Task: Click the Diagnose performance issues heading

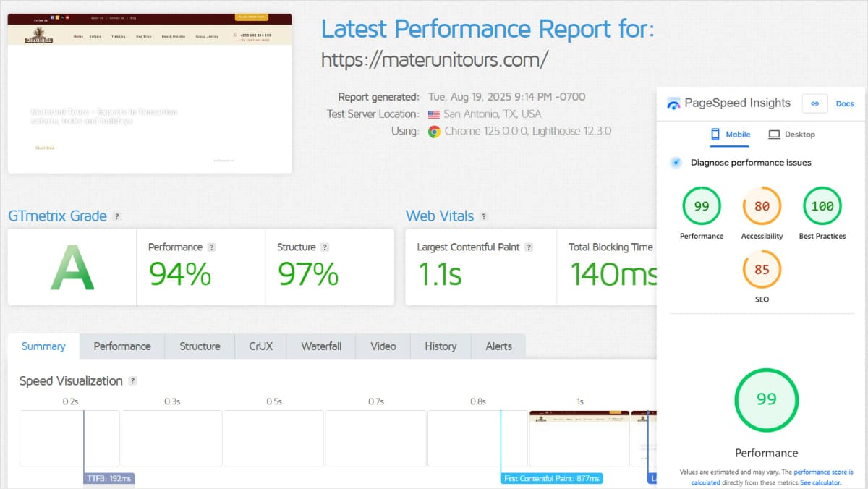Action: pyautogui.click(x=751, y=163)
